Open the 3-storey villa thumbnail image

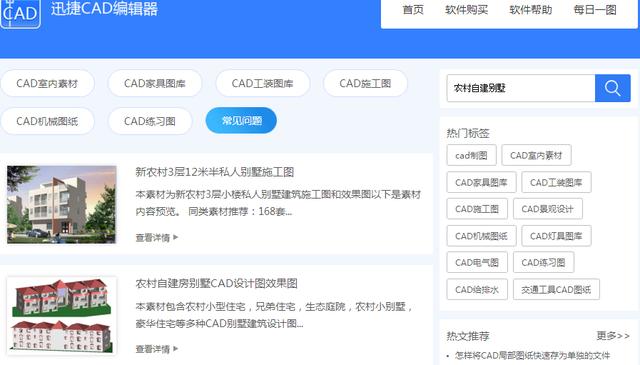[62, 205]
